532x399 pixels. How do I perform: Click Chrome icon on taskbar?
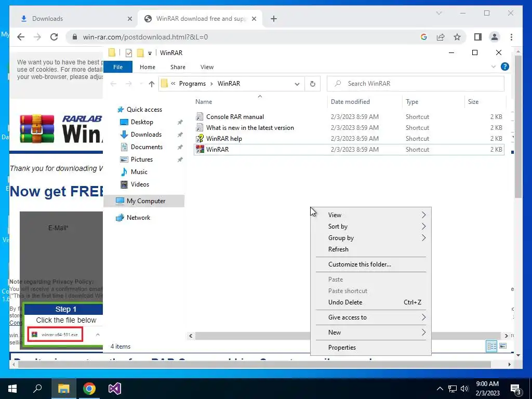click(x=89, y=389)
